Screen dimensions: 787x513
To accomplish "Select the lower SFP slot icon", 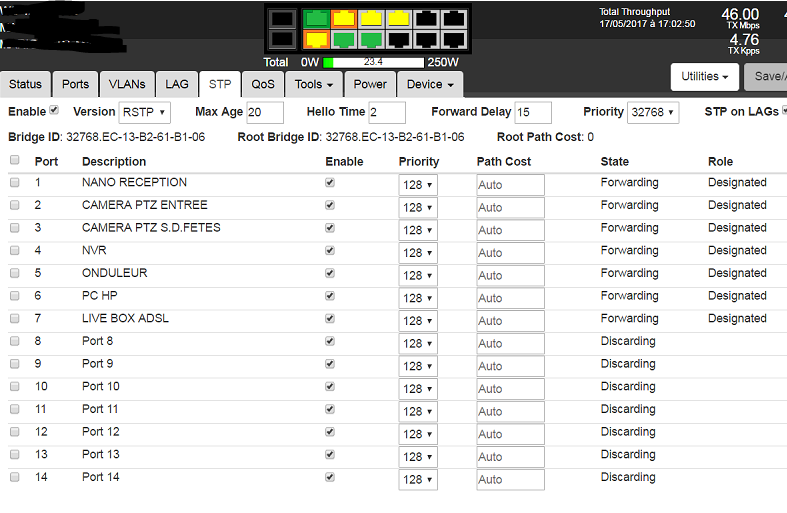I will point(281,40).
